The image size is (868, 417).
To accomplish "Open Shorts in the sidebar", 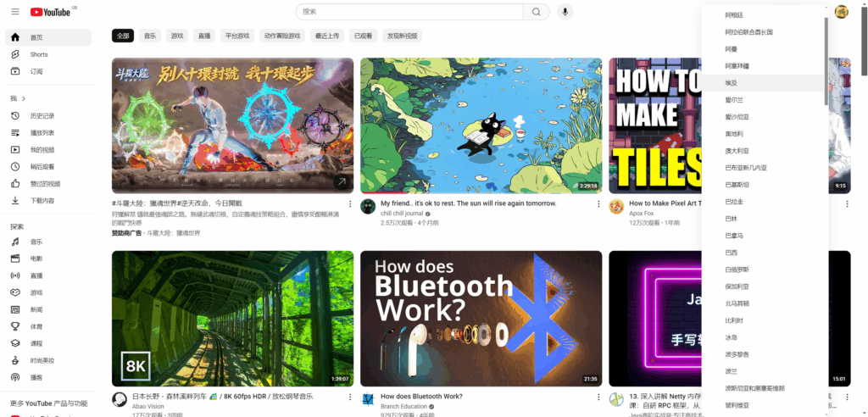I will click(x=48, y=54).
